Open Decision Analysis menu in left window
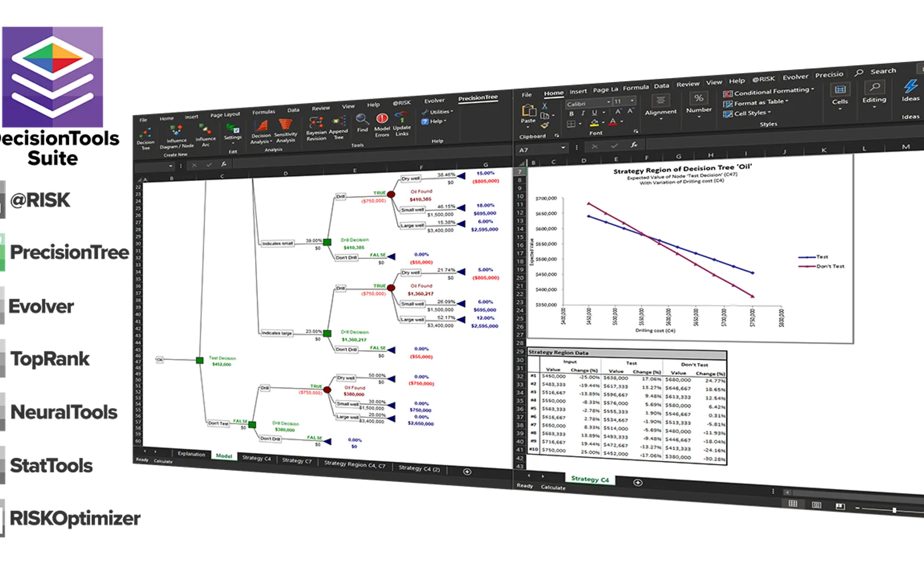The width and height of the screenshot is (924, 578). point(261,132)
